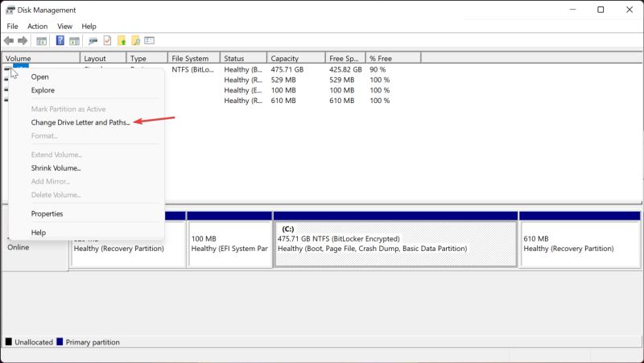Select Change Drive Letter and Paths
Image resolution: width=644 pixels, height=363 pixels.
[80, 122]
